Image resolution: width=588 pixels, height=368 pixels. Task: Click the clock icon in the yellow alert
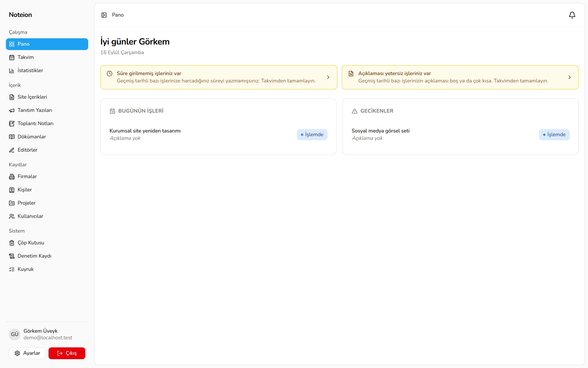(x=110, y=73)
